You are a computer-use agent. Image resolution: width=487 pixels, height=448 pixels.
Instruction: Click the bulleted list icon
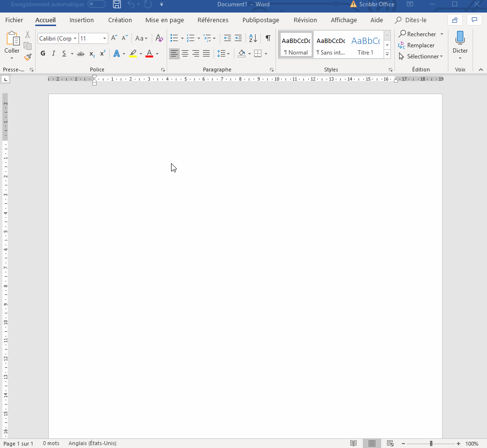tap(174, 38)
